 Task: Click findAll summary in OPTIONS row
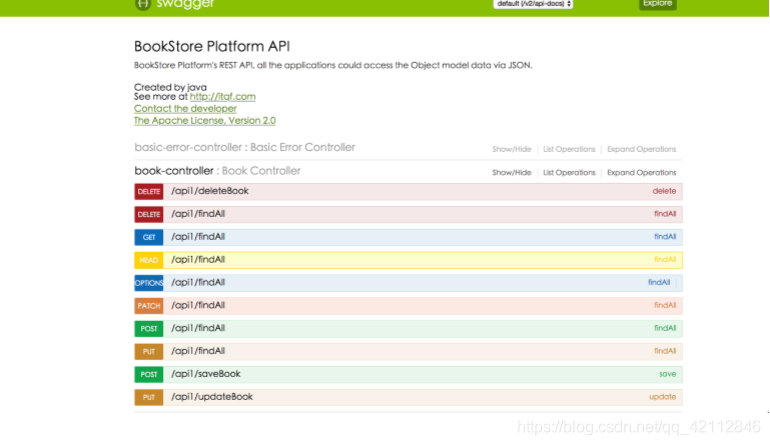[659, 282]
